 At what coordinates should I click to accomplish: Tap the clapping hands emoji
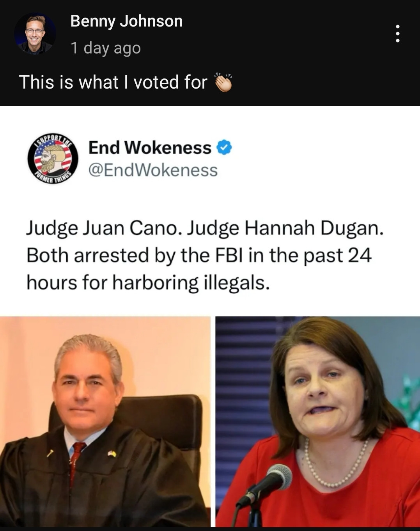[224, 82]
